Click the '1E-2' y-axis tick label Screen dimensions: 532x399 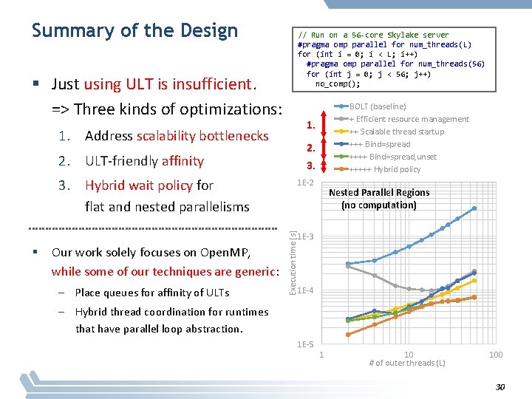pyautogui.click(x=305, y=183)
